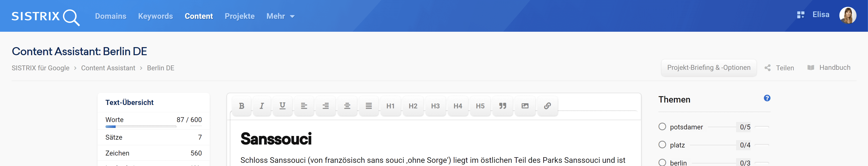
Task: Select the platz topic radio button
Action: pyautogui.click(x=662, y=145)
